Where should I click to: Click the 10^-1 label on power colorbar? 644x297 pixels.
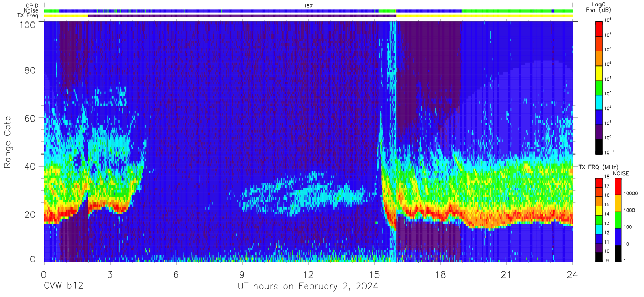click(609, 151)
